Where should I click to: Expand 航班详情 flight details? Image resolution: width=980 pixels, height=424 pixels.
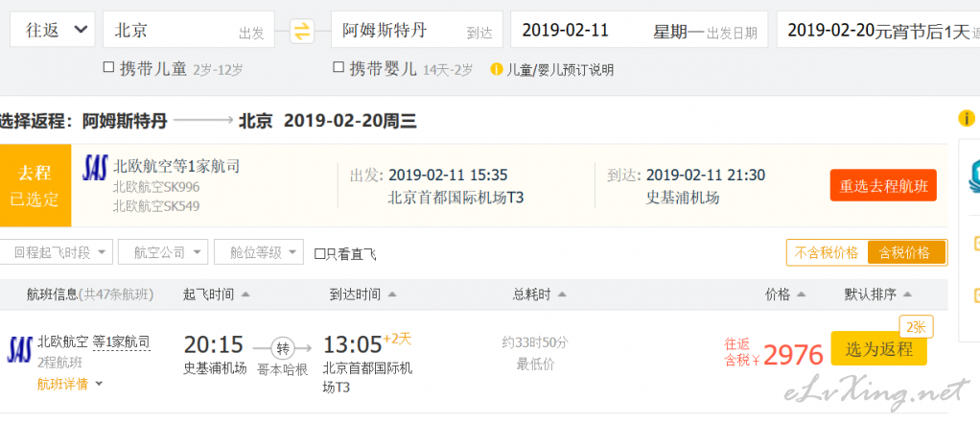[69, 385]
